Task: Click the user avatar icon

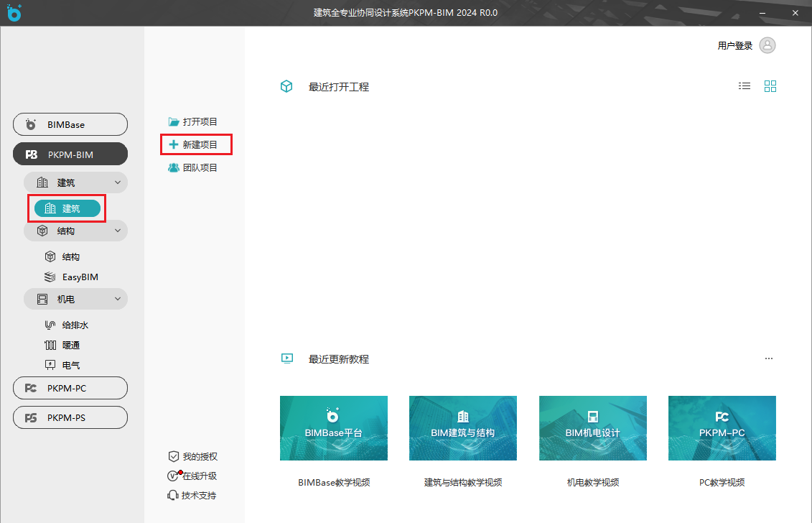Action: tap(767, 45)
